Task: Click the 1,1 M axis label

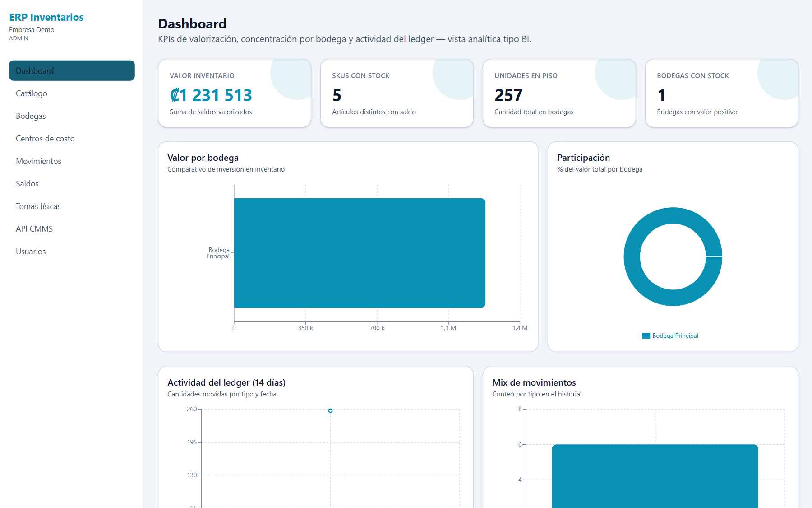Action: 448,328
